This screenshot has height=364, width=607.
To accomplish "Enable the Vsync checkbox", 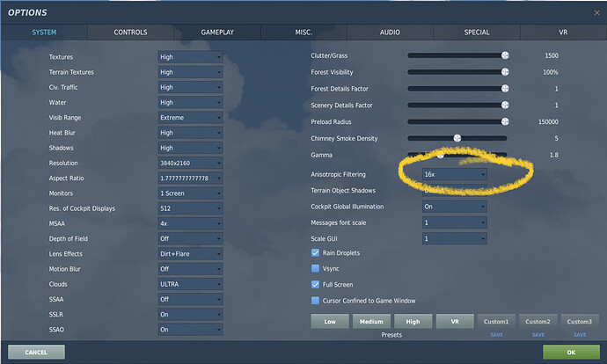I will pyautogui.click(x=317, y=269).
